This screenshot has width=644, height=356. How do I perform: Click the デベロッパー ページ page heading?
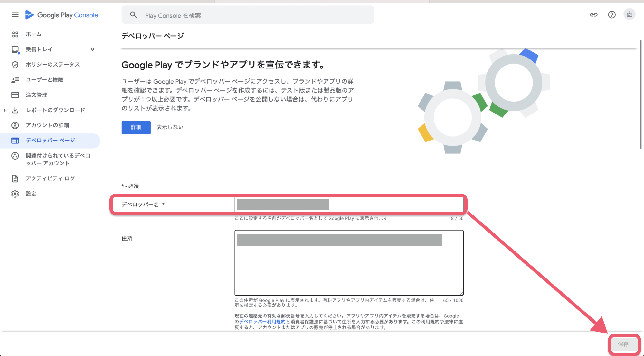[153, 36]
